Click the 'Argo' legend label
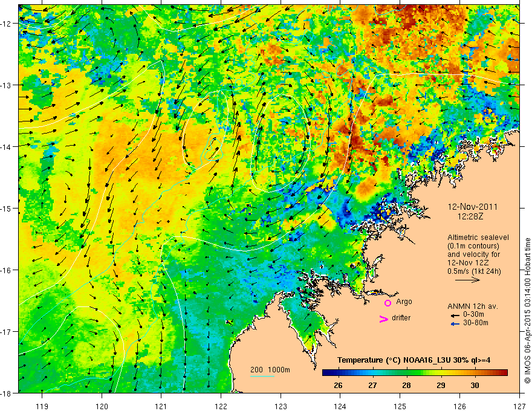532x411 pixels. [x=404, y=302]
